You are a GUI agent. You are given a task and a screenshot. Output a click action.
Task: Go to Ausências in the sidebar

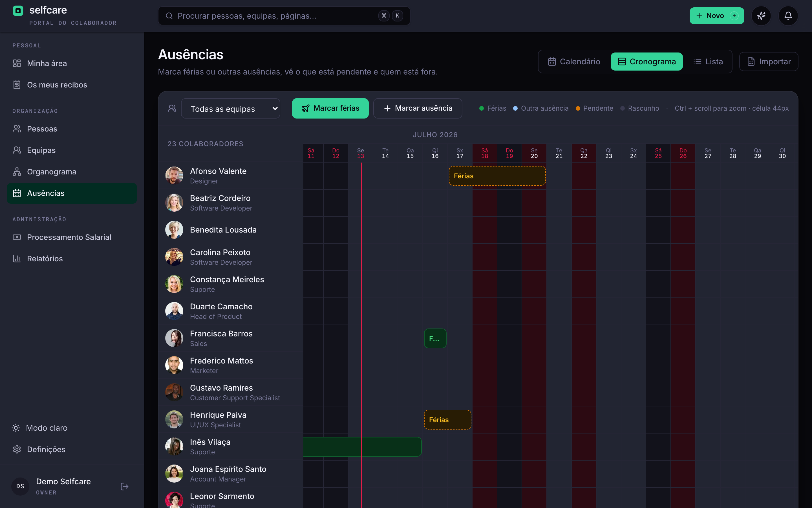coord(72,193)
